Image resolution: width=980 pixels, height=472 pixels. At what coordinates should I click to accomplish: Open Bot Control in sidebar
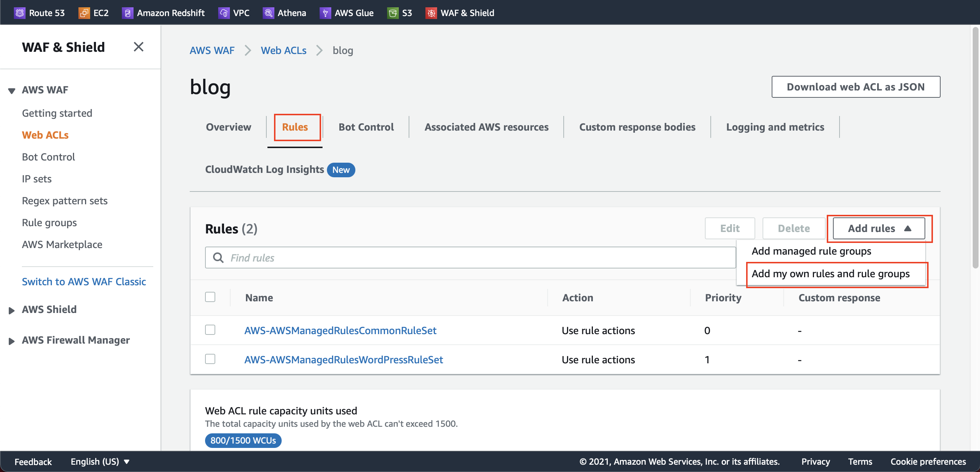coord(48,157)
